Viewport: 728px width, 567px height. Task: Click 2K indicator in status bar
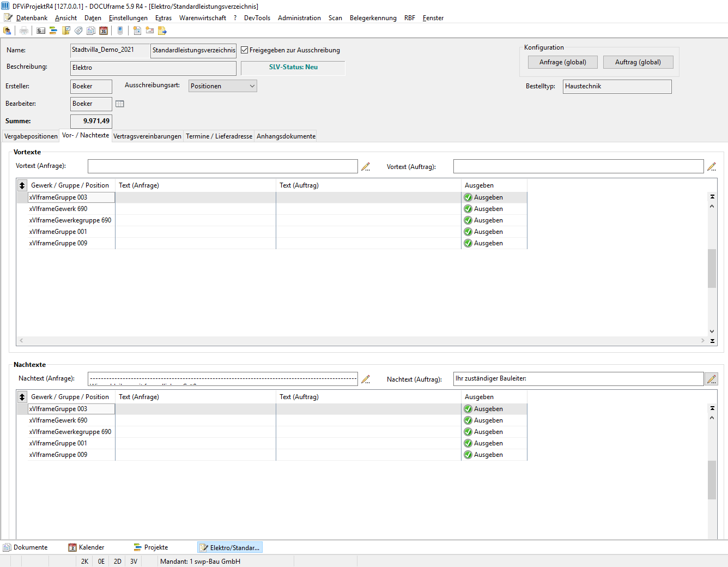pos(84,562)
